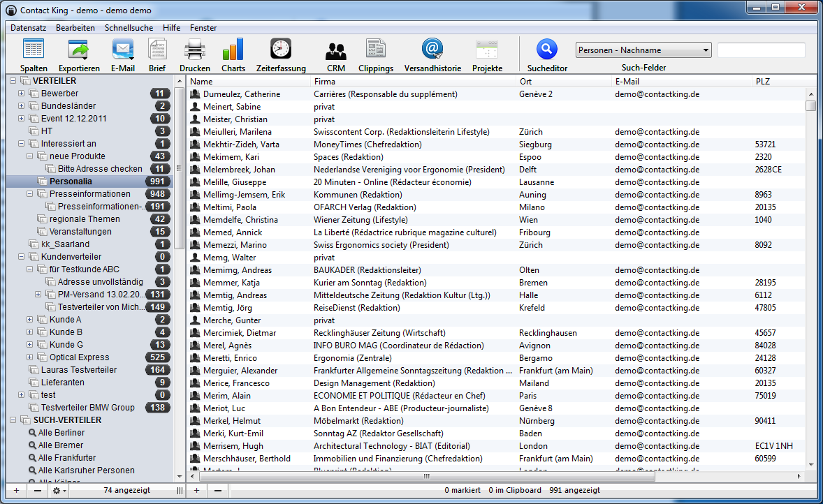Click the contact list vertical scrollbar thumb
This screenshot has width=823, height=504.
coord(811,105)
